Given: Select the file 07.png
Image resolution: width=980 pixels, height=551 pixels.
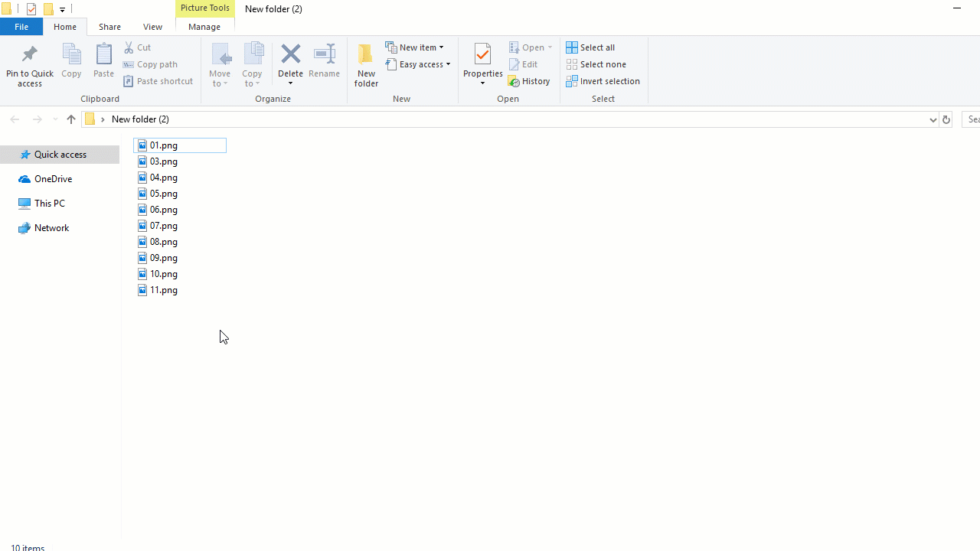Looking at the screenshot, I should 163,226.
